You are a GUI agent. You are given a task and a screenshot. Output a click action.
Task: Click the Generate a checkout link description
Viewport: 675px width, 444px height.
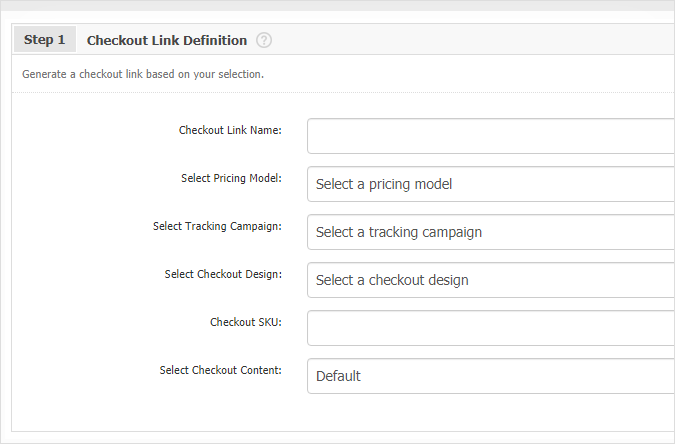(143, 74)
